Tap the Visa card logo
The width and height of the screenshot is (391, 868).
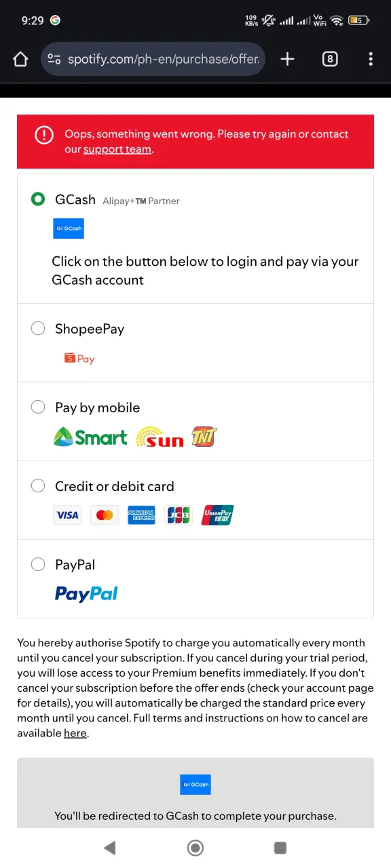pos(67,515)
